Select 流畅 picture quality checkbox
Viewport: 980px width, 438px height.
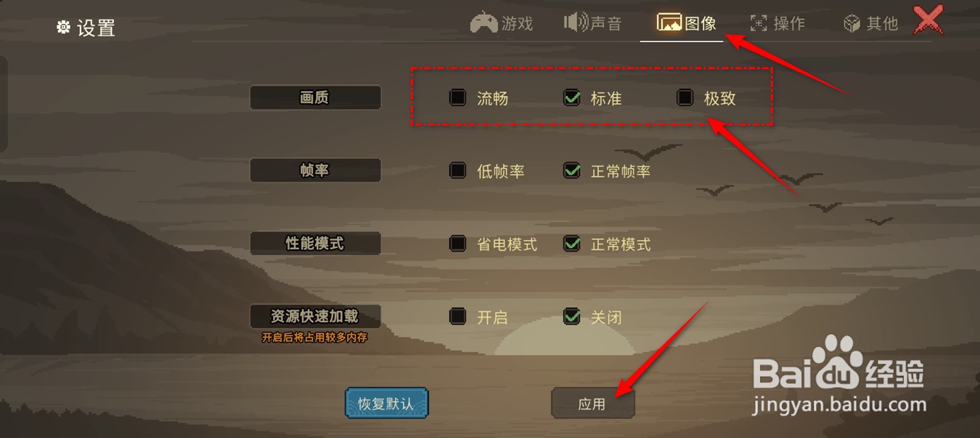click(458, 97)
